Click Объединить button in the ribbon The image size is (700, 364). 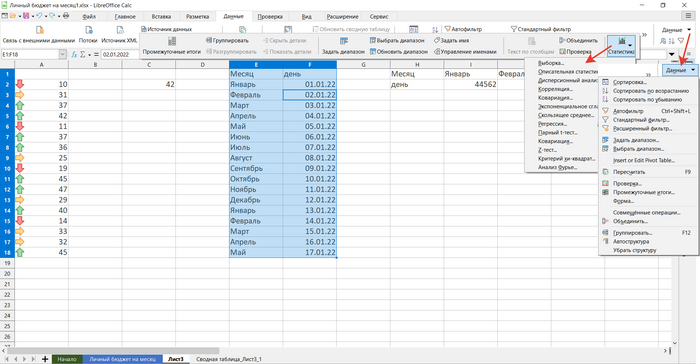click(x=578, y=40)
